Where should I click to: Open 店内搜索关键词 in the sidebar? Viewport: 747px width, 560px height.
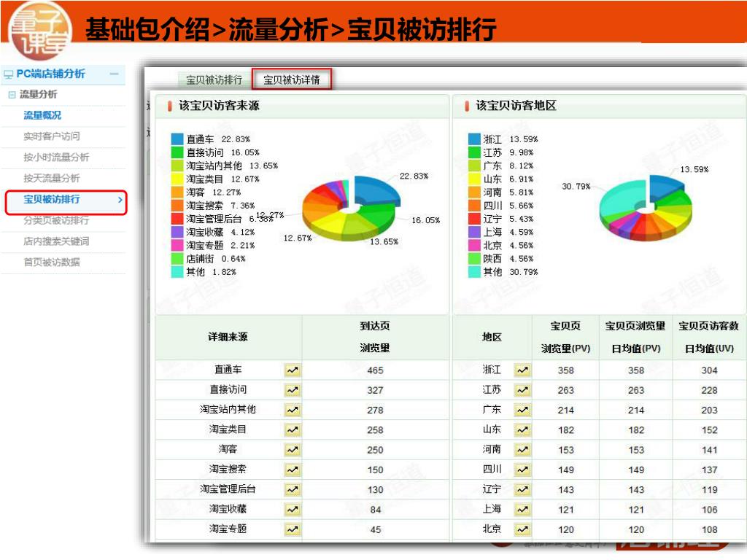(x=56, y=241)
